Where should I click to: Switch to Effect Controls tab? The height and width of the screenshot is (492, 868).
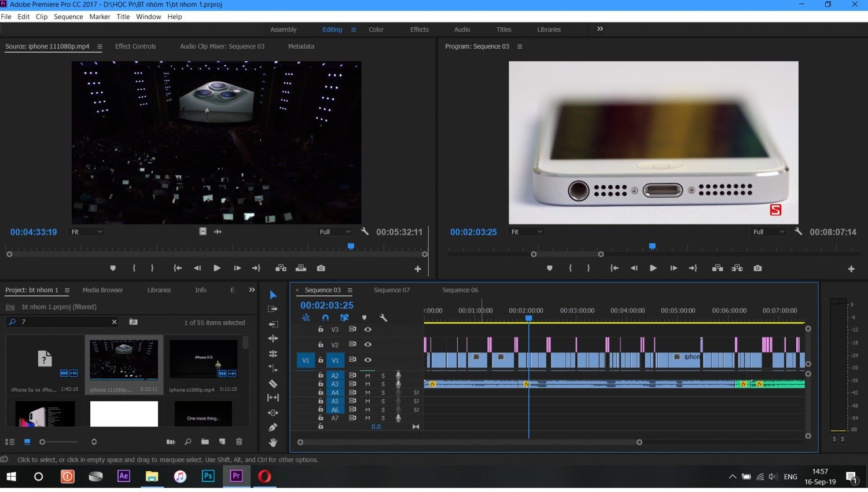point(135,46)
